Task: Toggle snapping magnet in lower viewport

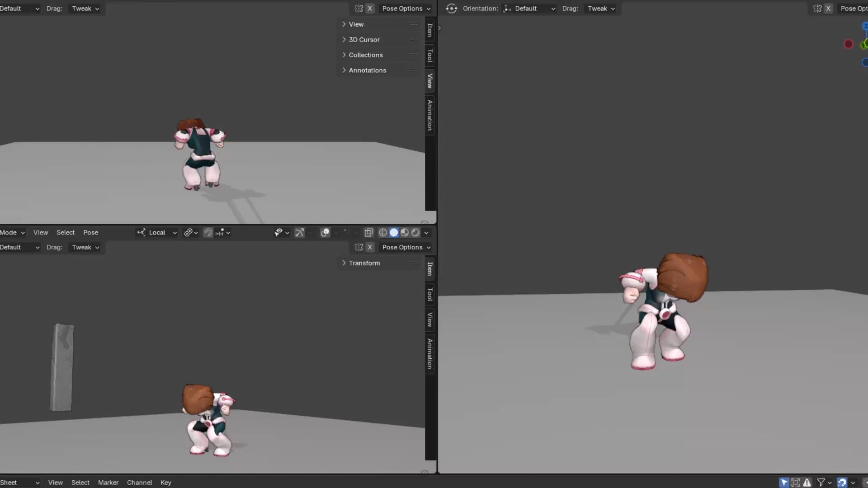Action: click(x=208, y=232)
